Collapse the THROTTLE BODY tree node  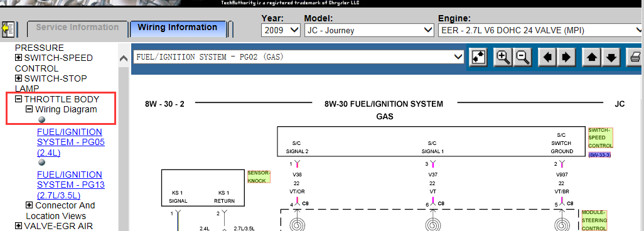pyautogui.click(x=18, y=99)
